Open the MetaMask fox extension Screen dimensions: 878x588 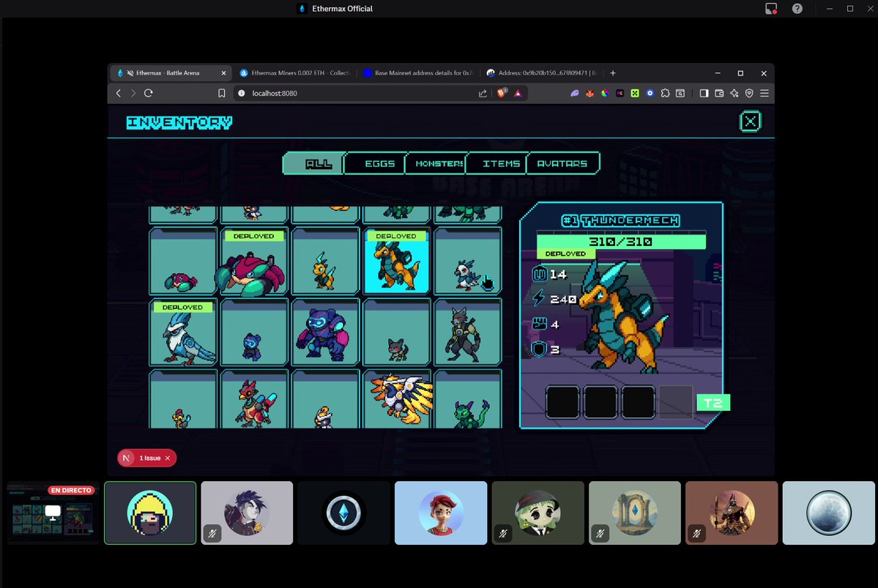coord(589,93)
